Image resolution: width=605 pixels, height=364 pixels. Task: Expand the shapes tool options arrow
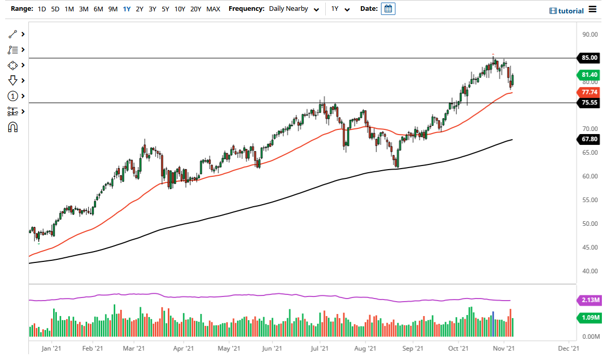click(23, 65)
